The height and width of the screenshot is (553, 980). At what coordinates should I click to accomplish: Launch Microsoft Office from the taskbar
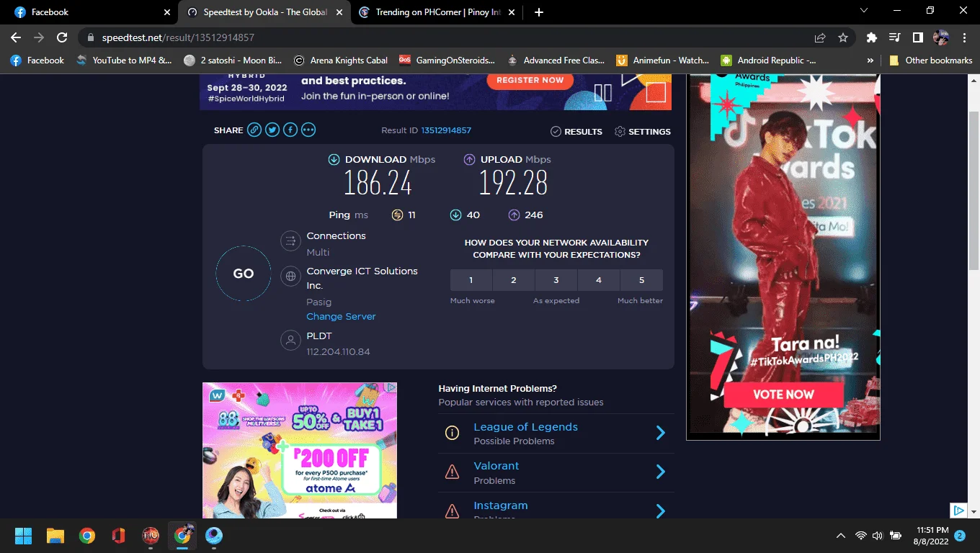[119, 536]
